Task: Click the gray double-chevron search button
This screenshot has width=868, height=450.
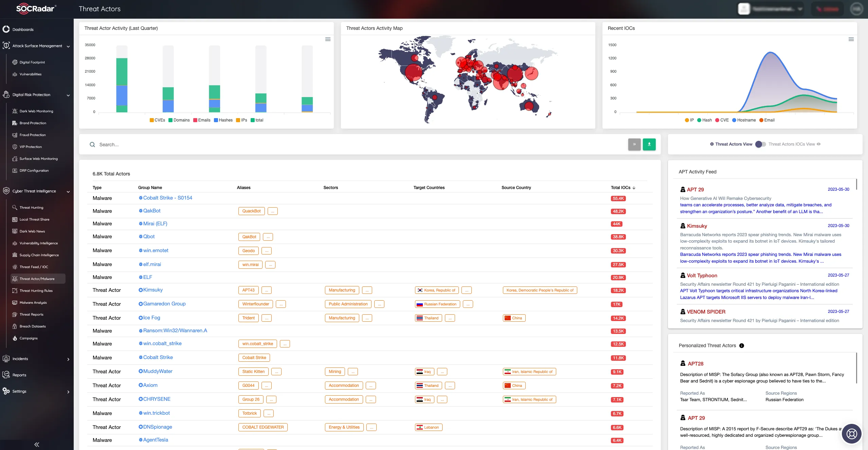Action: click(x=634, y=144)
